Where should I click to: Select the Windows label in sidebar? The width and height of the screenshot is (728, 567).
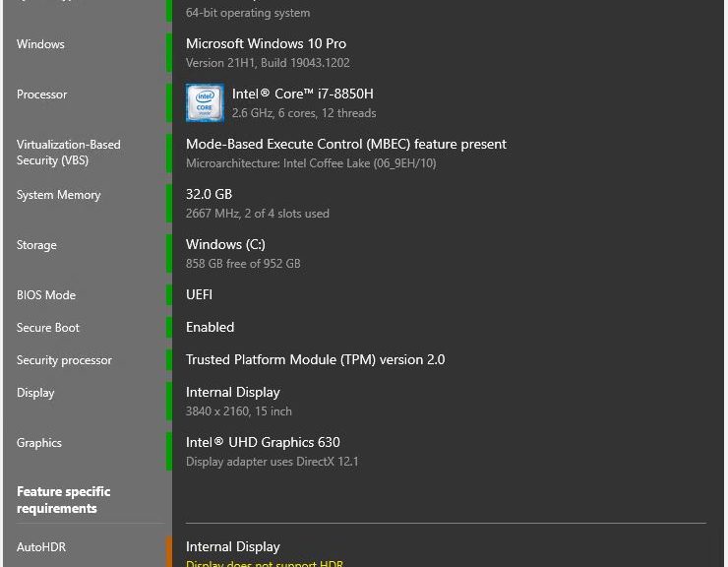point(40,44)
